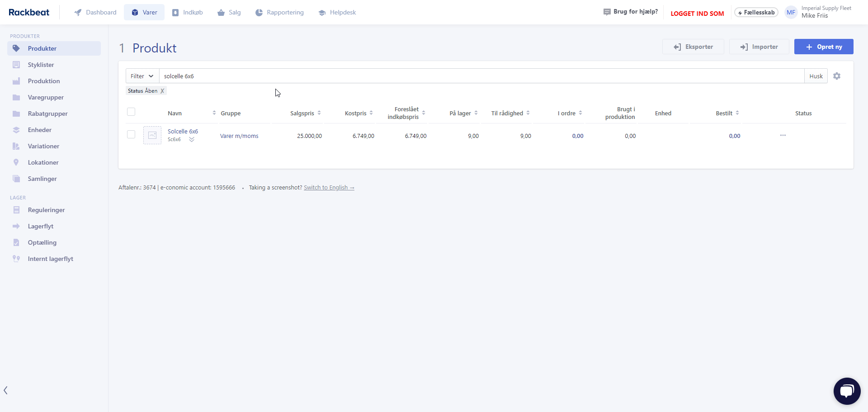
Task: Click the Switch to English link
Action: (x=329, y=188)
